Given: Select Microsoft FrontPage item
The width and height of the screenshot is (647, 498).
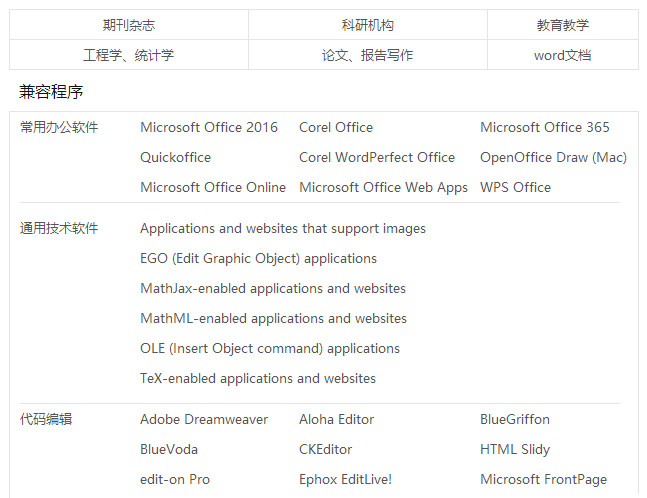Looking at the screenshot, I should [543, 479].
